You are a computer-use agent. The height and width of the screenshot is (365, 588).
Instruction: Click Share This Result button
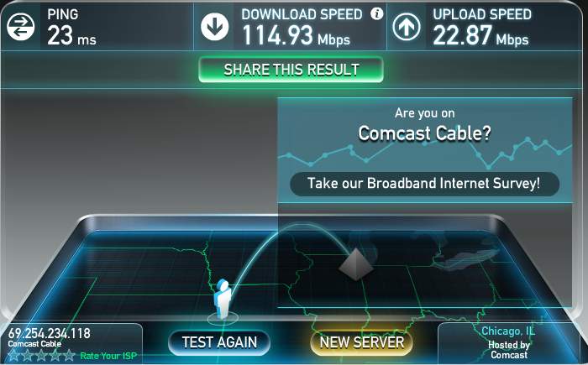coord(291,70)
